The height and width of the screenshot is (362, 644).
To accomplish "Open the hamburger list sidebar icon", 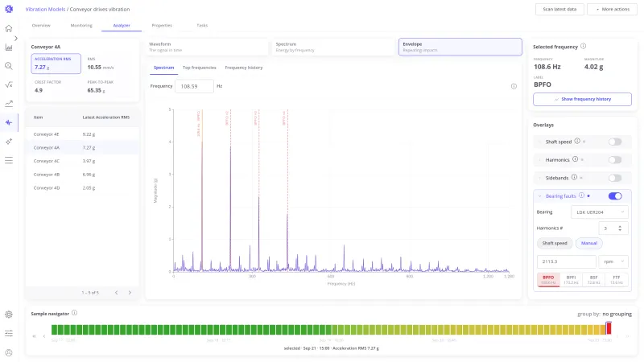I will [9, 160].
